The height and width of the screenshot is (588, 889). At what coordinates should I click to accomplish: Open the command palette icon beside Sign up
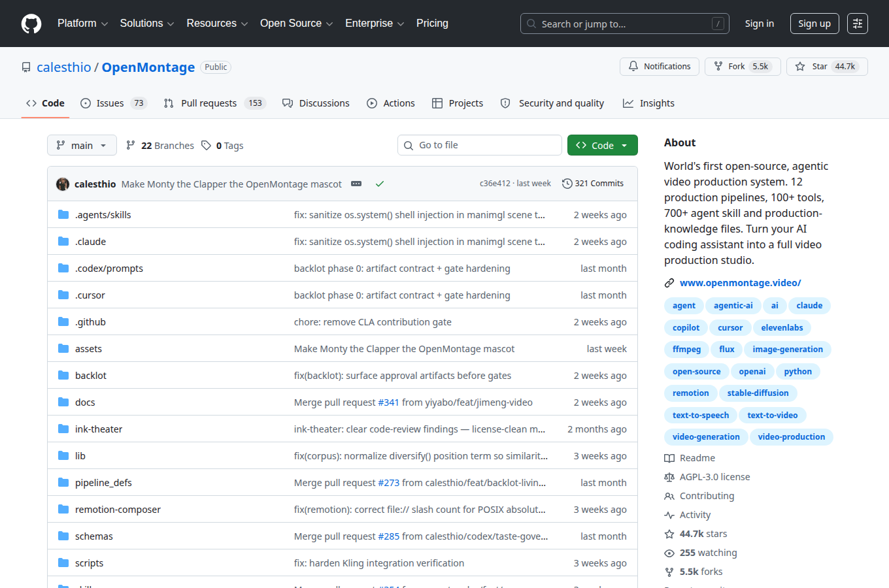858,24
